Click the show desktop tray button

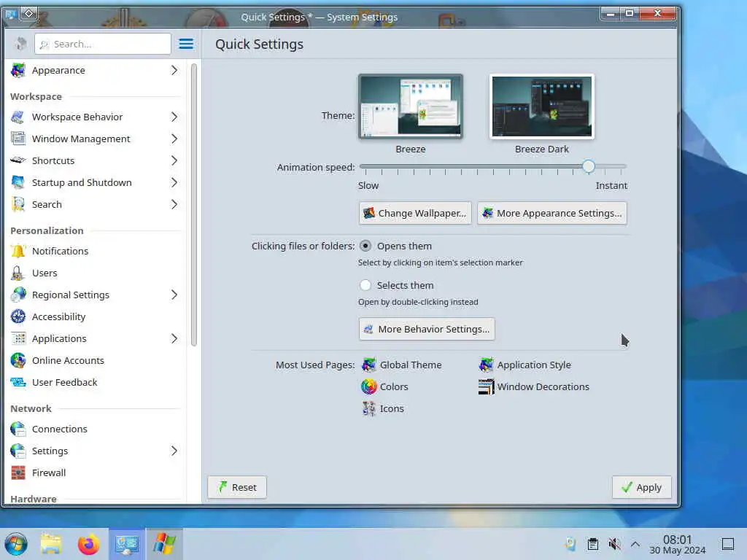point(727,544)
